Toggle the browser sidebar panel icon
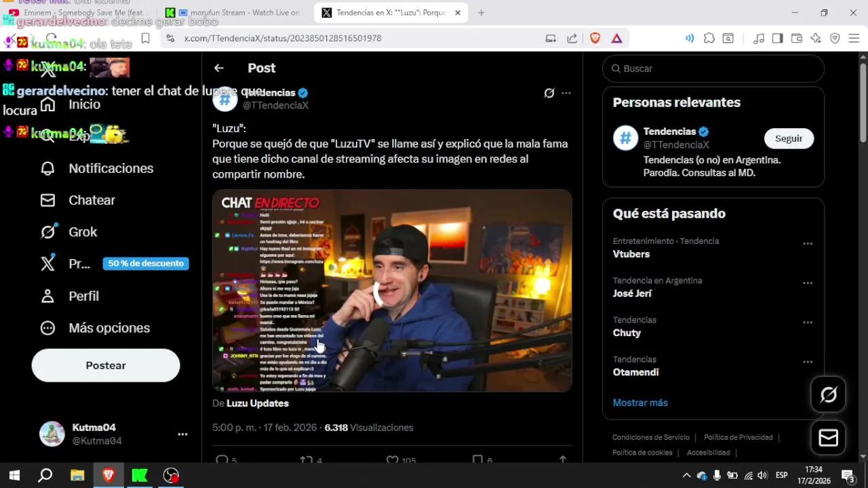The width and height of the screenshot is (868, 488). click(x=778, y=39)
